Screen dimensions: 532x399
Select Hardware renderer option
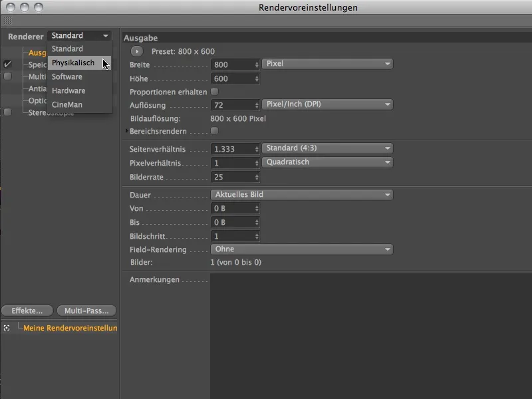click(79, 90)
